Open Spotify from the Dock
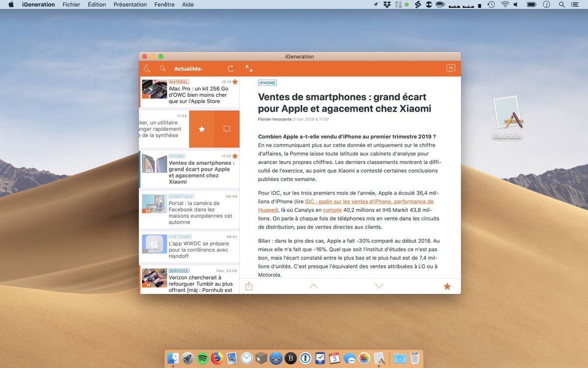 pos(202,359)
